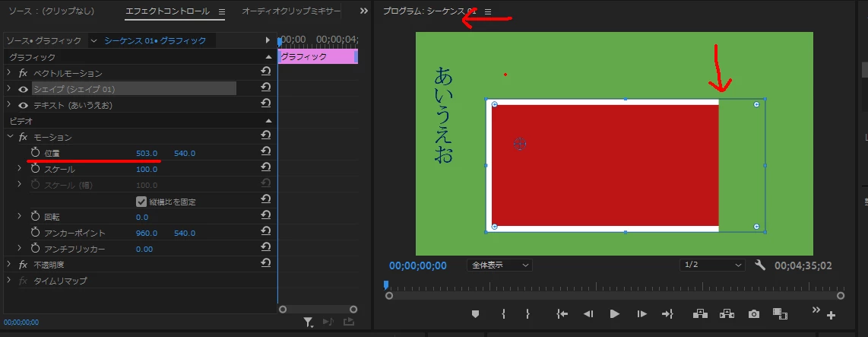Switch to オーディオクリップミキサー tab
The height and width of the screenshot is (337, 868).
click(x=291, y=11)
